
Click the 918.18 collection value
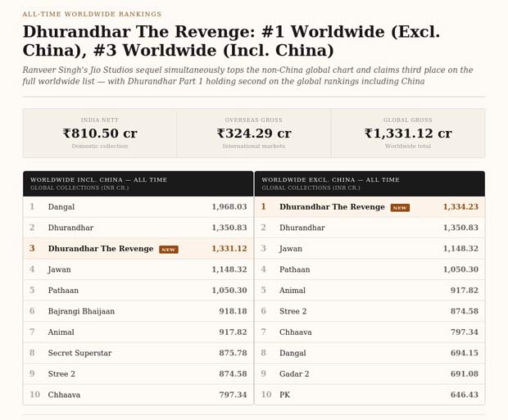[233, 311]
